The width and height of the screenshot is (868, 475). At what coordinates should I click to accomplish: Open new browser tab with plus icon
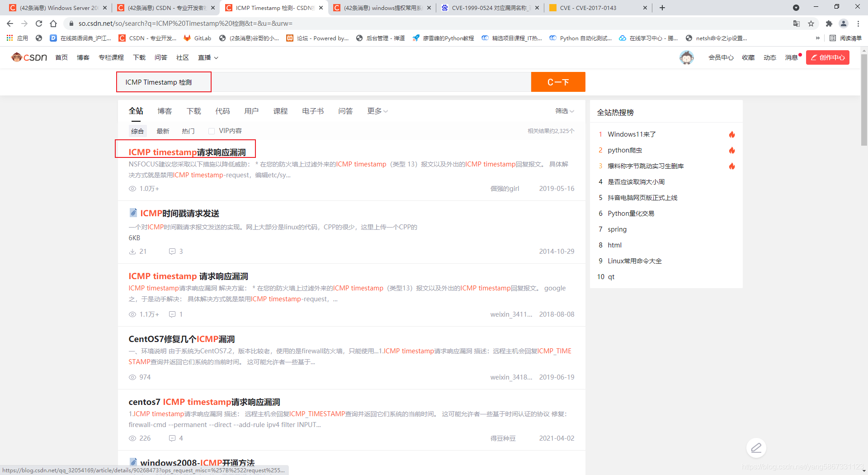(662, 8)
